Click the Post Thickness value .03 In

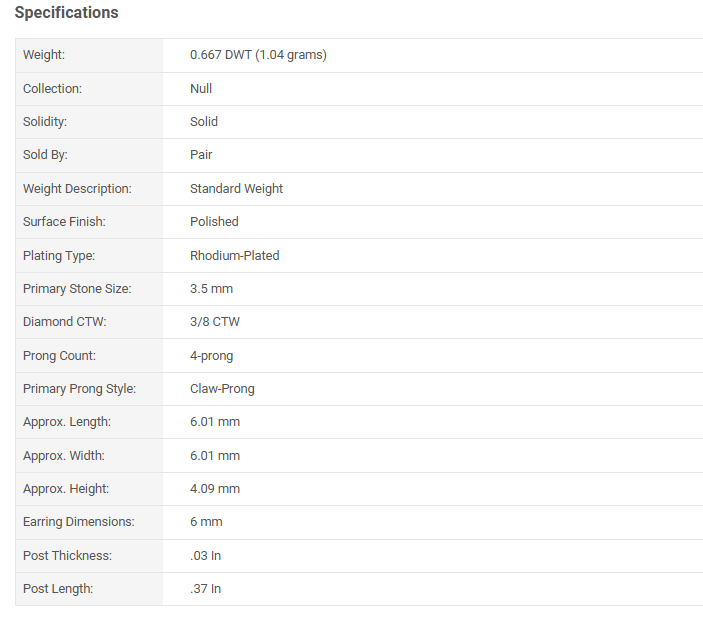(205, 556)
